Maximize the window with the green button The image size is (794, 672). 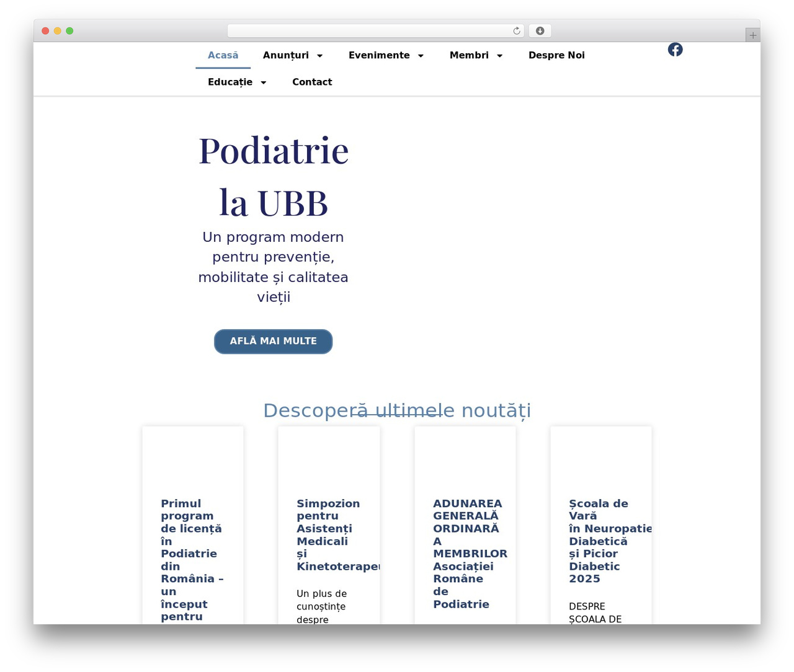[69, 31]
